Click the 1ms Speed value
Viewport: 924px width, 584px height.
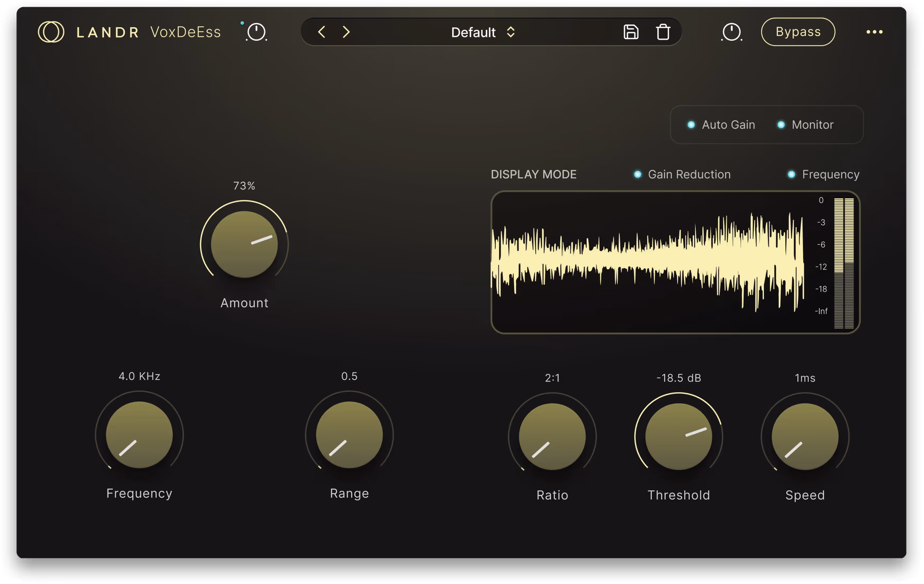(x=805, y=378)
